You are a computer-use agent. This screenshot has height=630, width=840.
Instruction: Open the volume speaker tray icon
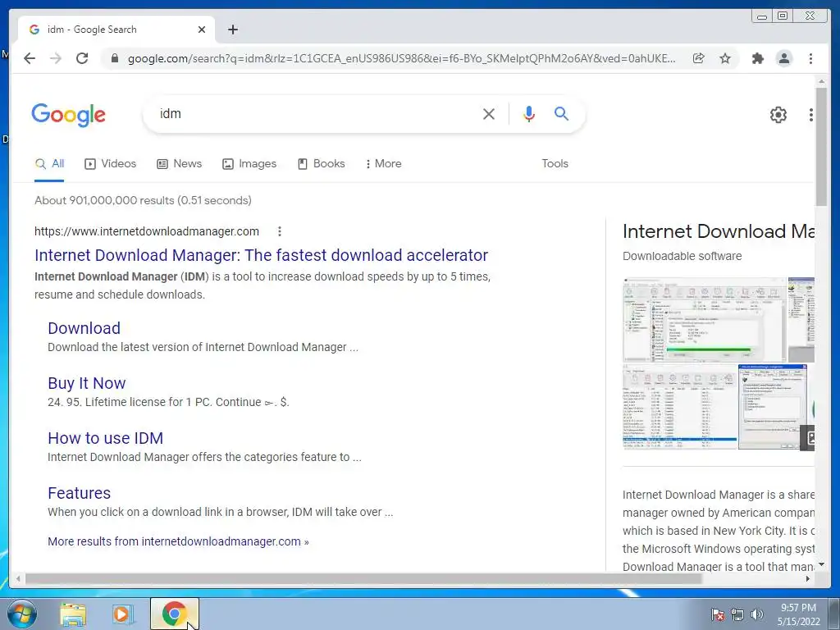click(x=757, y=614)
